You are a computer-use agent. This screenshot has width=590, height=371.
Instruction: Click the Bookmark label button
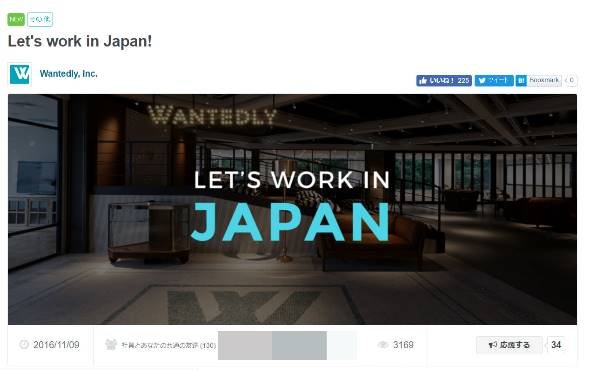[544, 81]
